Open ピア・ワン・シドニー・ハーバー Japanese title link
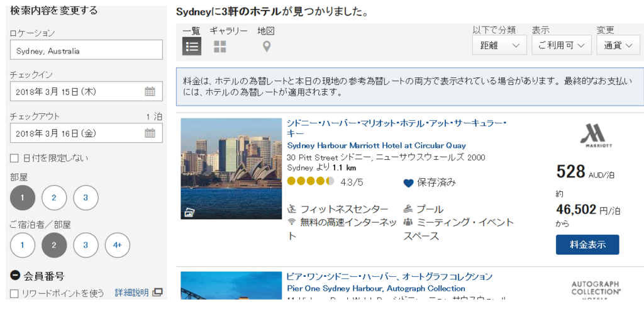 390,276
